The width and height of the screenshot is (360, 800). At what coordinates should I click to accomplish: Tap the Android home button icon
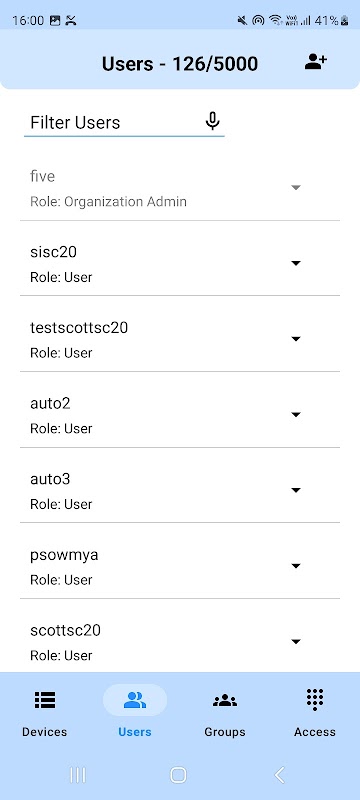click(178, 775)
